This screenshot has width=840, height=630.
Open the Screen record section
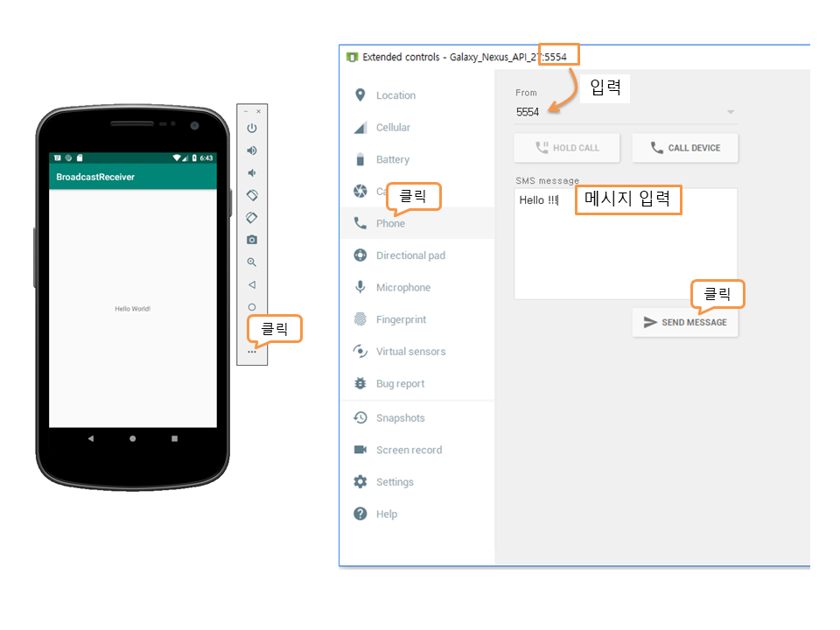409,450
